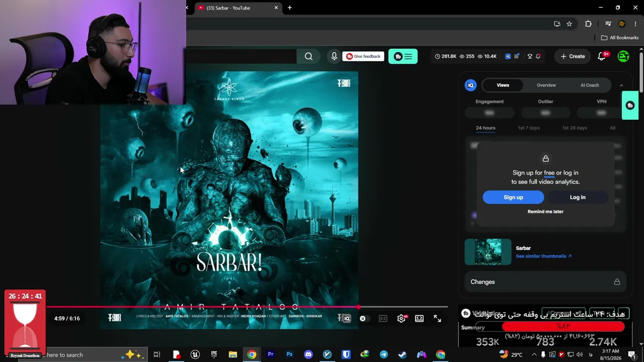Image resolution: width=644 pixels, height=362 pixels.
Task: Open Premiere Pro from the taskbar
Action: pos(271,354)
